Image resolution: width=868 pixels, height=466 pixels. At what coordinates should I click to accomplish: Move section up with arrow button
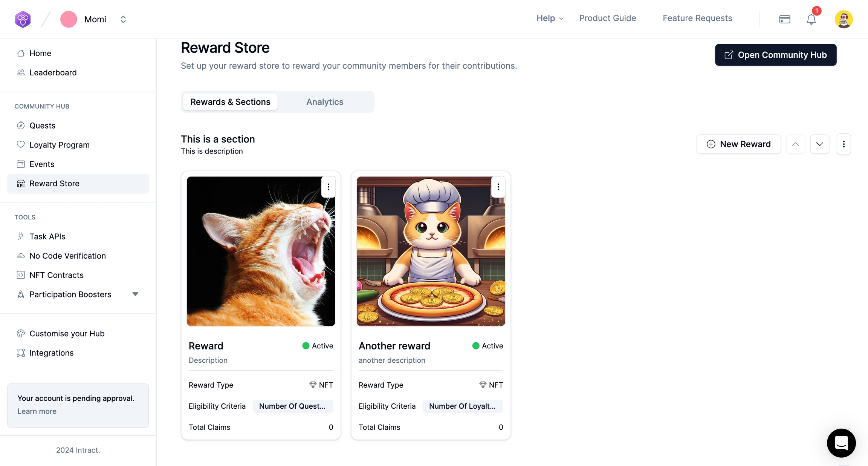tap(796, 144)
